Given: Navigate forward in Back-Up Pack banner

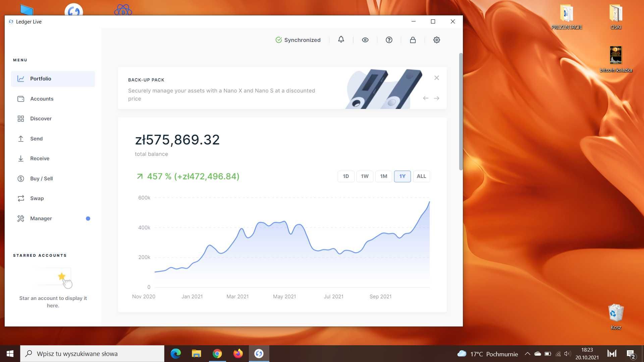Looking at the screenshot, I should [437, 98].
